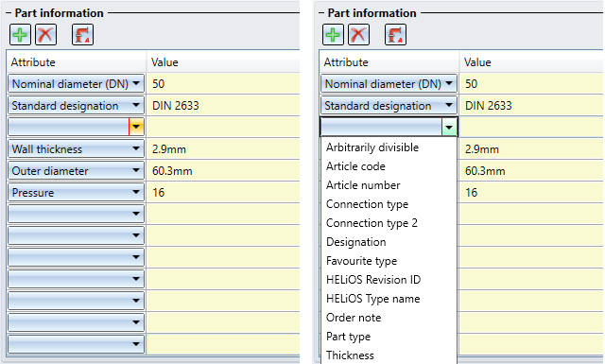Click the pipe part attribute icon in left panel

click(x=82, y=35)
